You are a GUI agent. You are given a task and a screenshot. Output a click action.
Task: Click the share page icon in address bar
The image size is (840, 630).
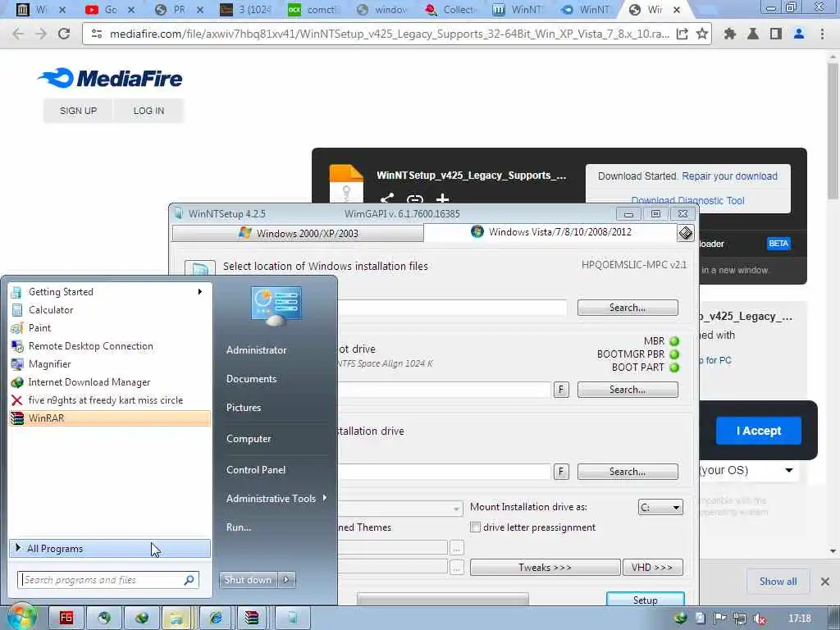682,34
